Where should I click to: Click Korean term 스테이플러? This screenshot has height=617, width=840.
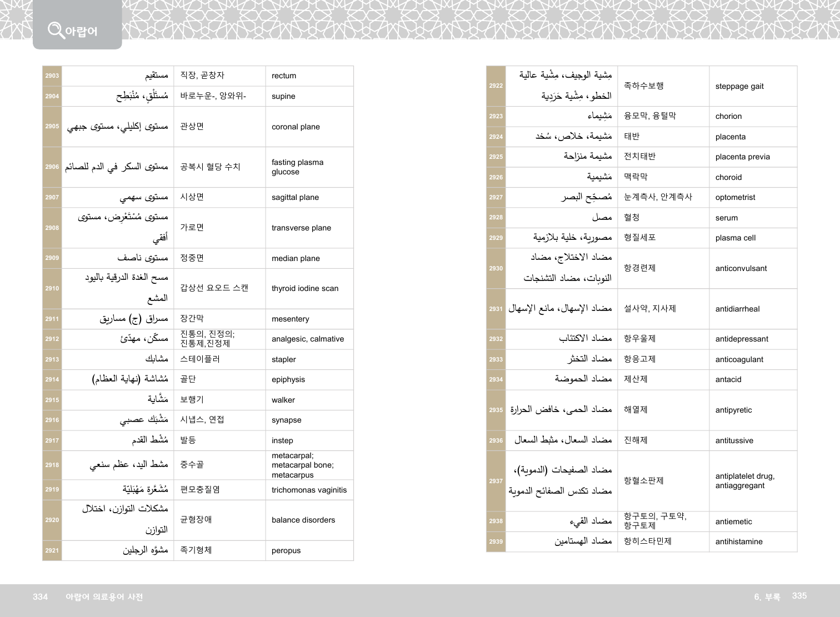click(x=200, y=359)
